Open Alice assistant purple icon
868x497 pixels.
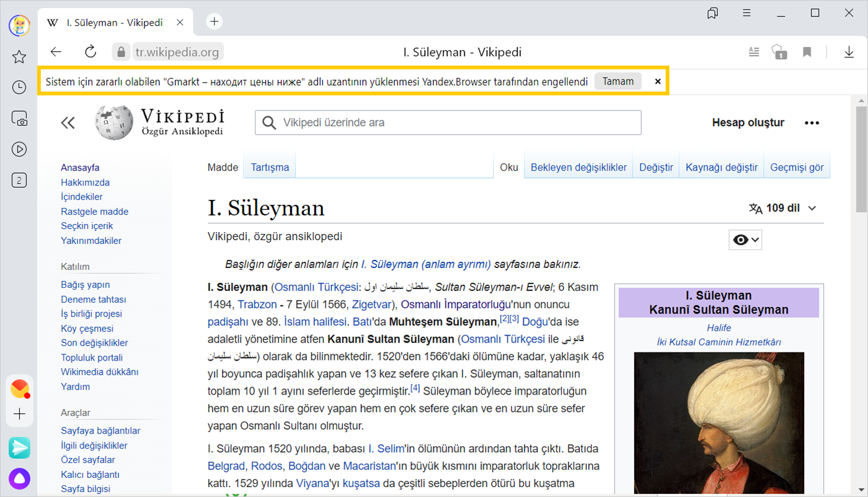(19, 478)
